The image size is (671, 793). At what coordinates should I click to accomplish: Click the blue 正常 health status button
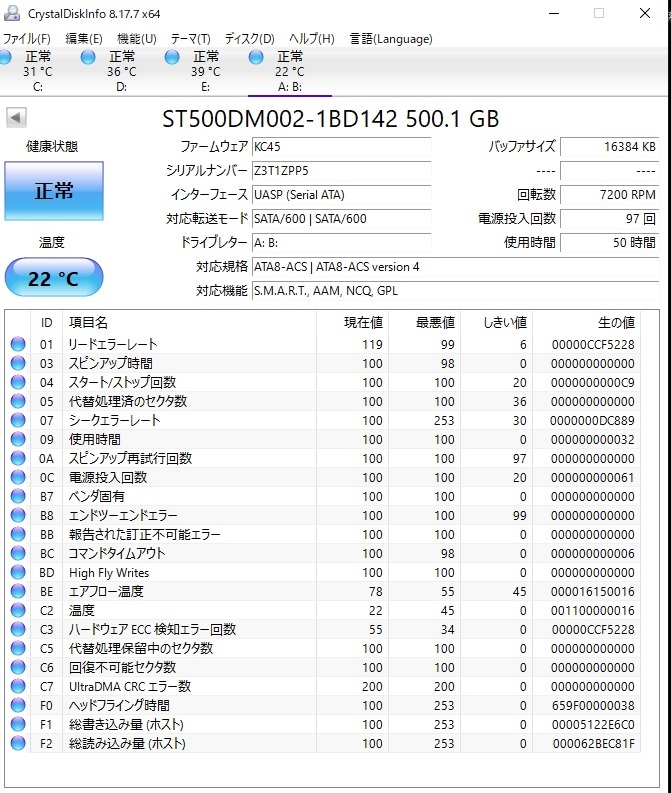pyautogui.click(x=54, y=191)
